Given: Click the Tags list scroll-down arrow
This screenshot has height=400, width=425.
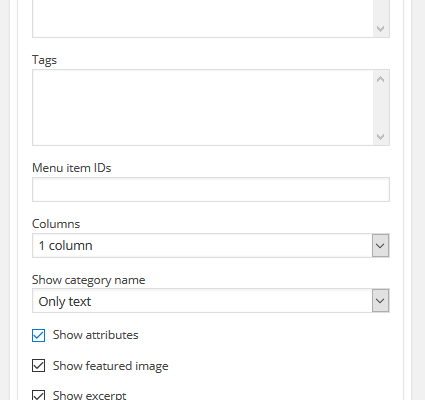Looking at the screenshot, I should [381, 136].
